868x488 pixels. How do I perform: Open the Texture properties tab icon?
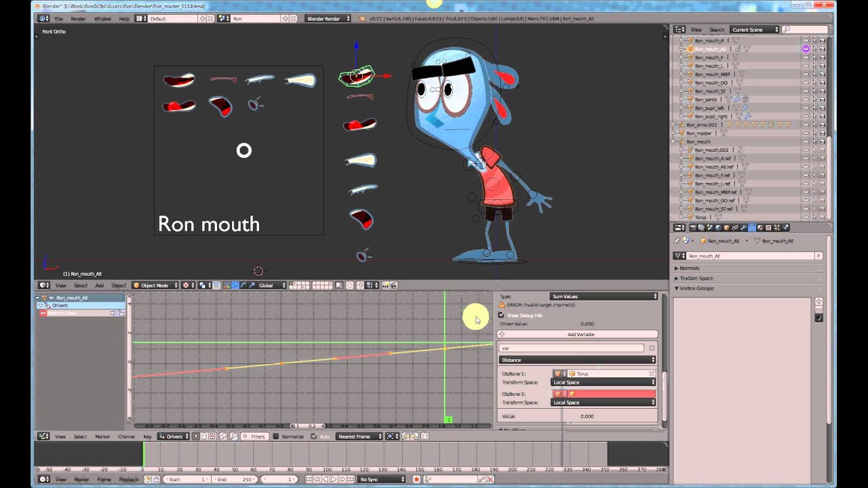768,228
